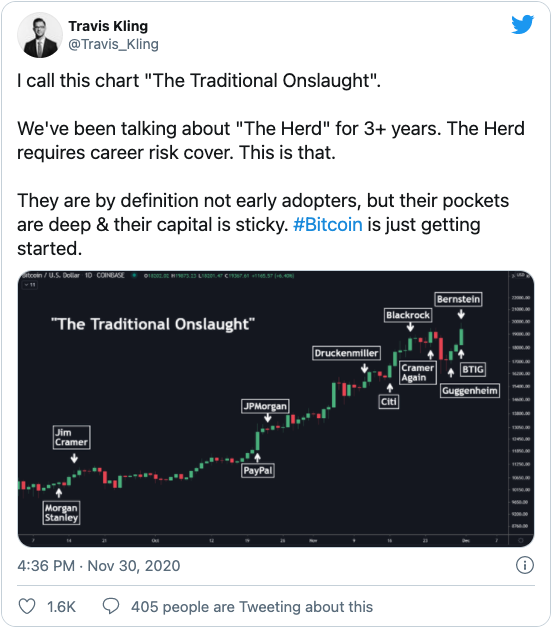Click the Morgan Stanley chart label
This screenshot has width=553, height=628.
[x=61, y=513]
